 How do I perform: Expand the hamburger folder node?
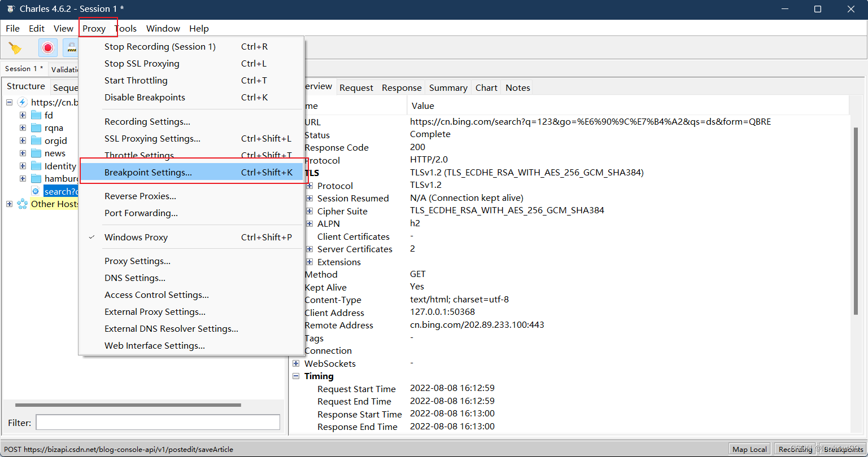click(23, 179)
